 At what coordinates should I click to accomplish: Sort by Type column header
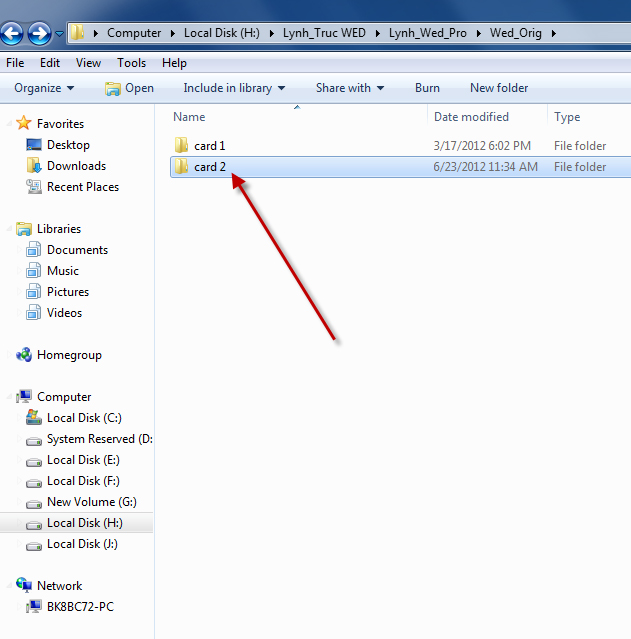567,117
